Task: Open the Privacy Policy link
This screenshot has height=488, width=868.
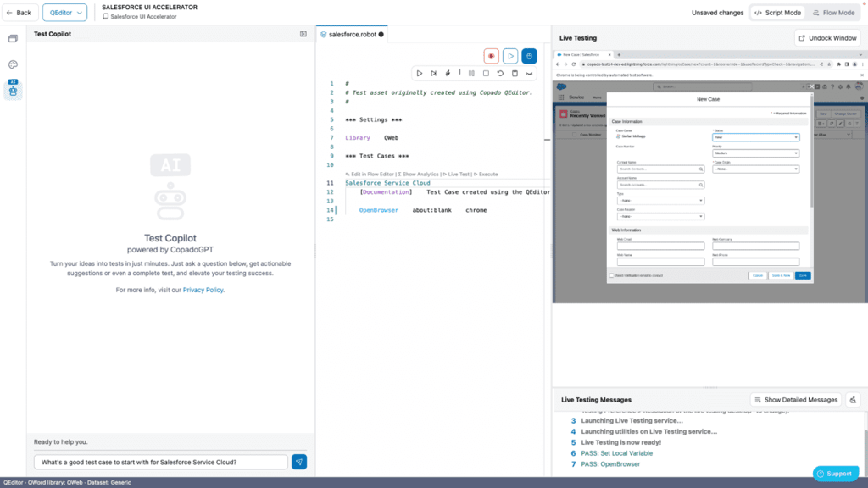Action: click(203, 290)
